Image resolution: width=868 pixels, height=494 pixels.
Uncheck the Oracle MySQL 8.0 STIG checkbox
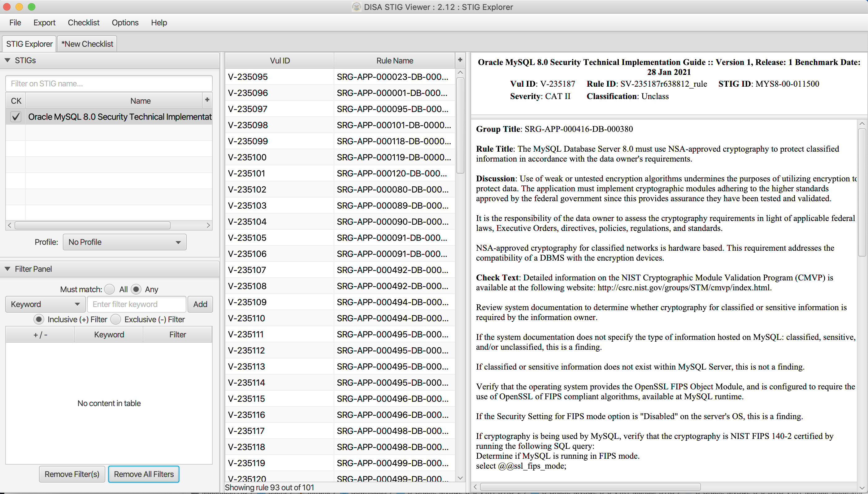15,117
